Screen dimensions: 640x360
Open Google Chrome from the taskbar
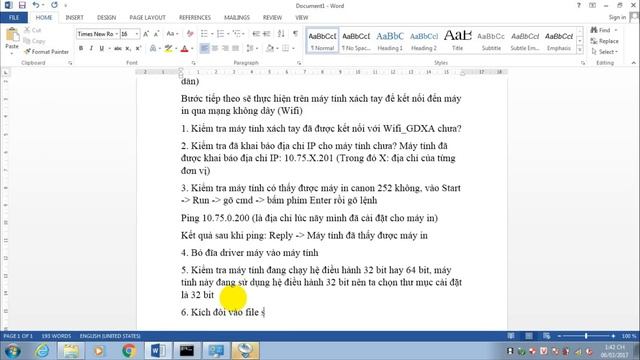pos(129,351)
